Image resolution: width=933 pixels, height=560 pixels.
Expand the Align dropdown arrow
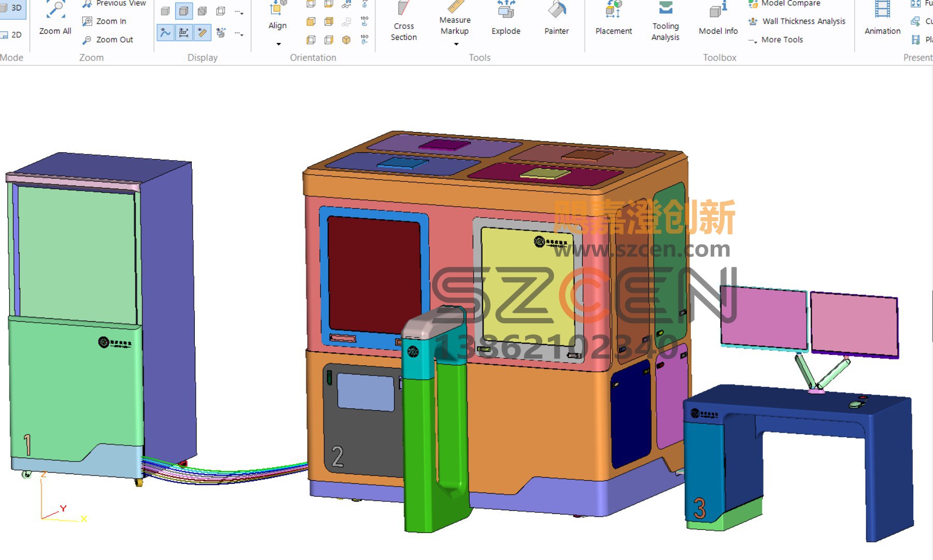[x=278, y=44]
